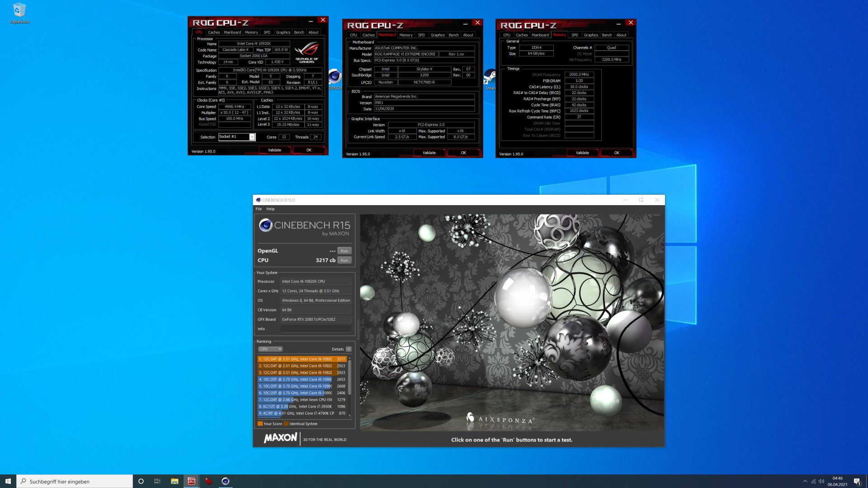868x488 pixels.
Task: Run the CPU benchmark
Action: click(x=344, y=260)
